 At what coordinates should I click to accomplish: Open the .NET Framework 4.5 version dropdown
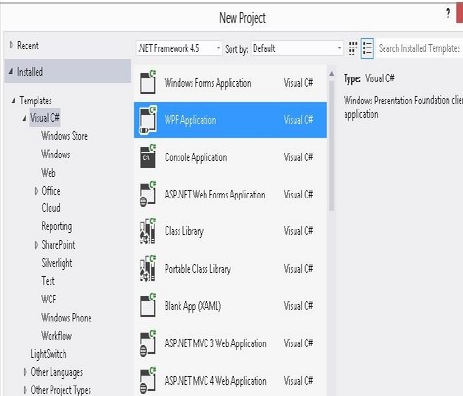coord(179,49)
